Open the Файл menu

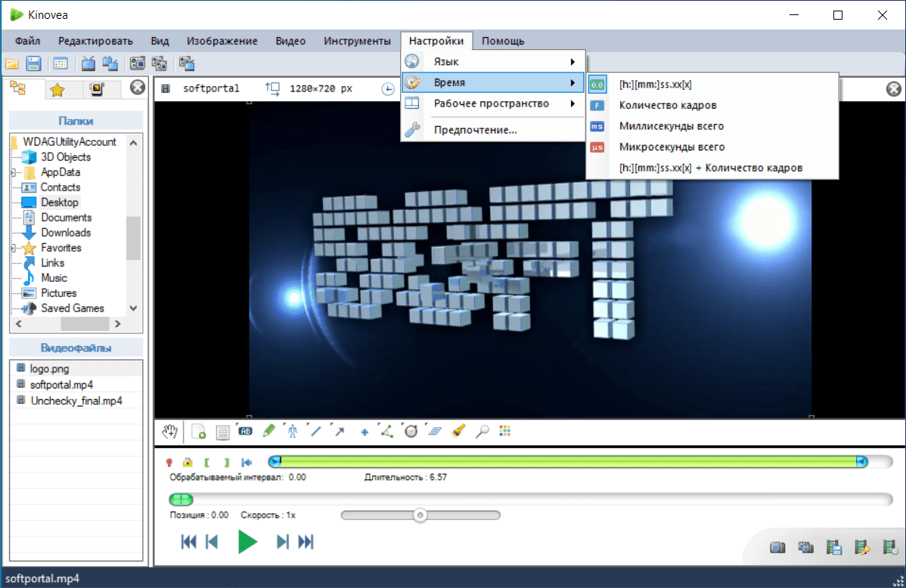[x=27, y=41]
